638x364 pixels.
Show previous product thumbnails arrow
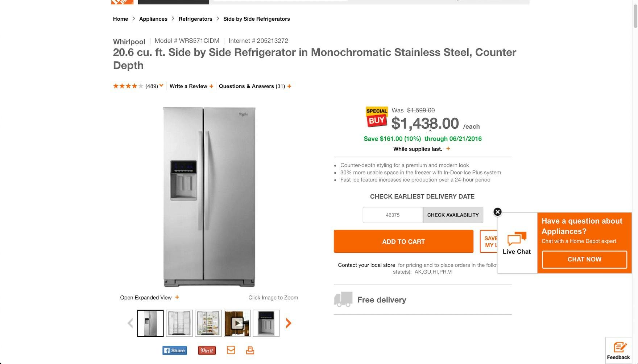pyautogui.click(x=130, y=323)
